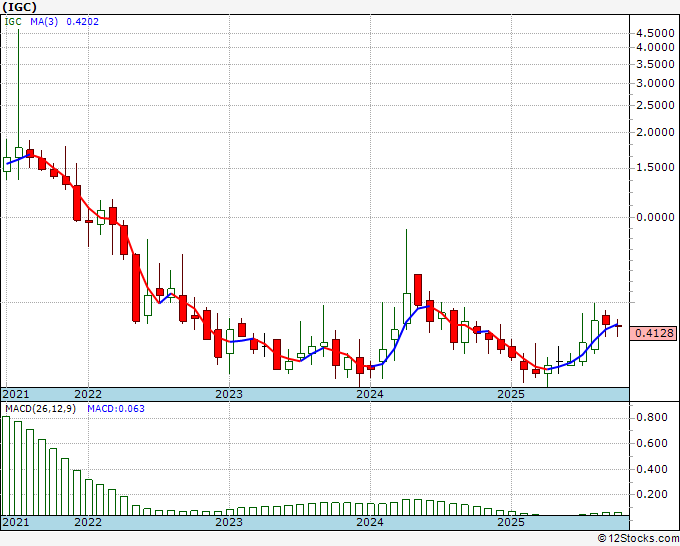
Task: Click the 0.4128 current price tag
Action: tap(654, 333)
